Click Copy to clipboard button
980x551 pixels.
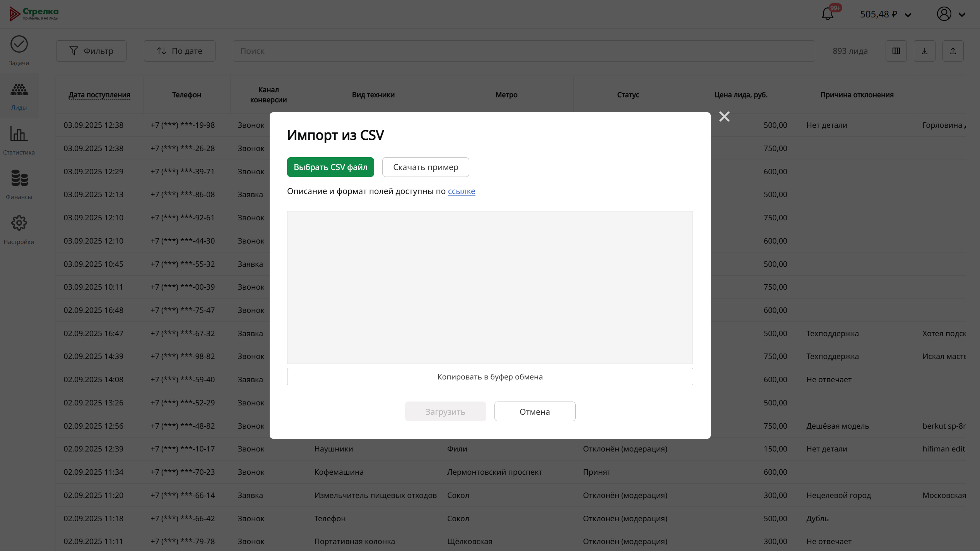pos(490,376)
